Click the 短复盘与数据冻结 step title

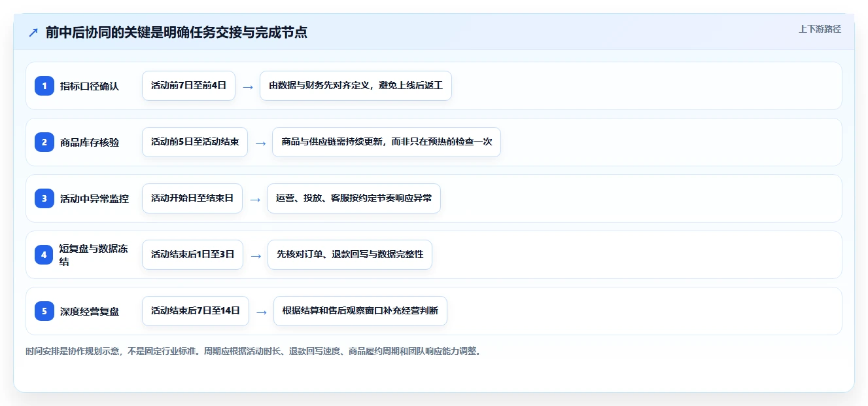point(94,255)
